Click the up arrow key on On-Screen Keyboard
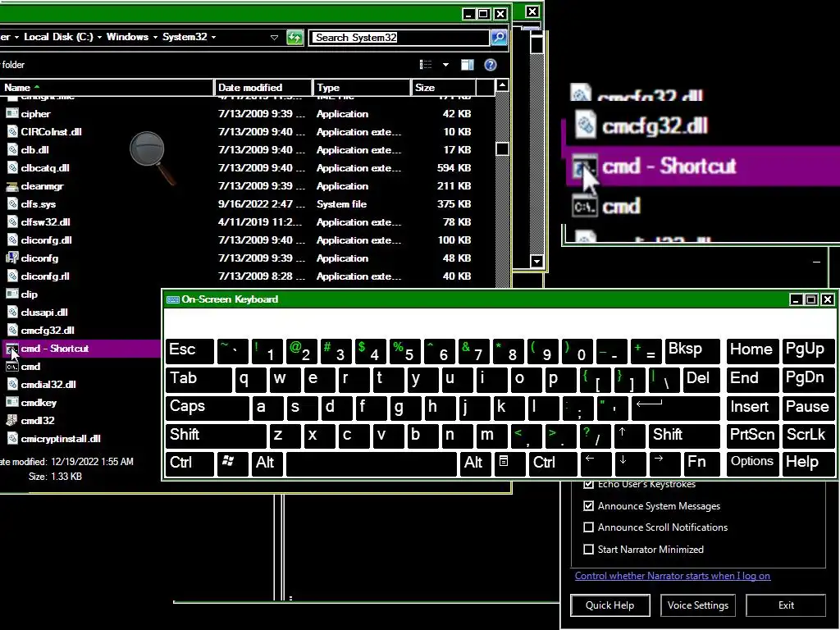The height and width of the screenshot is (630, 840). tap(629, 436)
